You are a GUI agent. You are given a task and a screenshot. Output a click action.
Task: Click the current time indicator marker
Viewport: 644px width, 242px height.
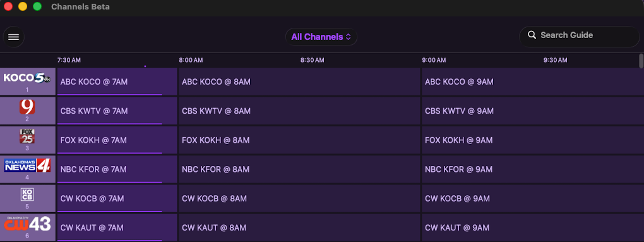[x=145, y=66]
